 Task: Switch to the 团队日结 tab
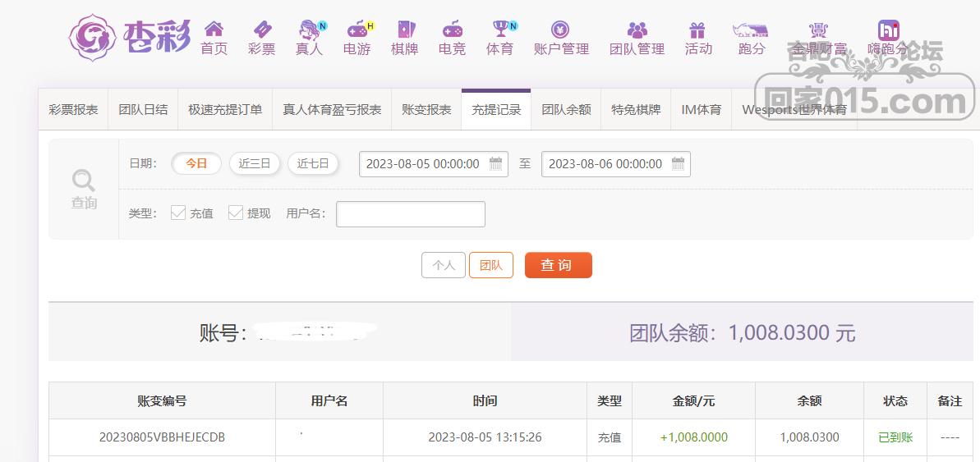pos(143,109)
